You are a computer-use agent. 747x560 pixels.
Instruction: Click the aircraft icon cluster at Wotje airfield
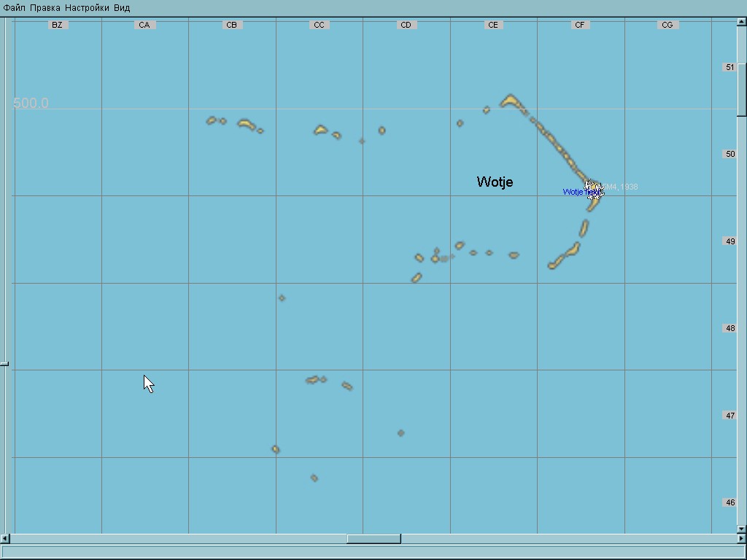pyautogui.click(x=594, y=190)
